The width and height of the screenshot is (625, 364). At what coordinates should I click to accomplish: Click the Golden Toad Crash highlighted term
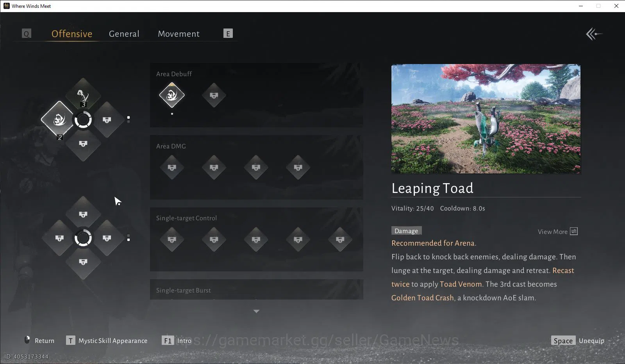pyautogui.click(x=423, y=298)
